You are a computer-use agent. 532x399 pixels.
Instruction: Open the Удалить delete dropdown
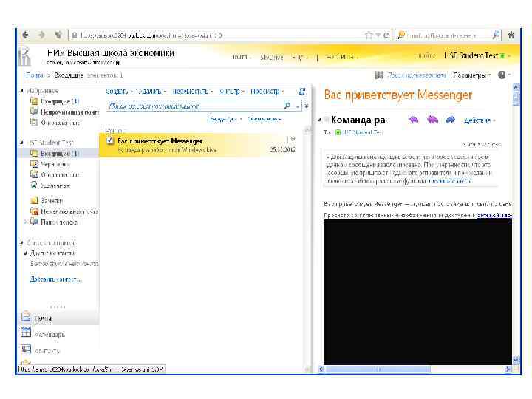point(151,92)
